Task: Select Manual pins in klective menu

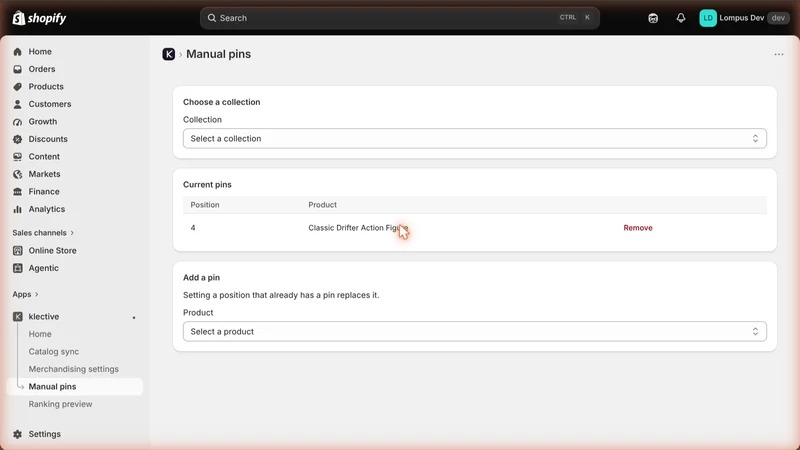Action: coord(52,387)
